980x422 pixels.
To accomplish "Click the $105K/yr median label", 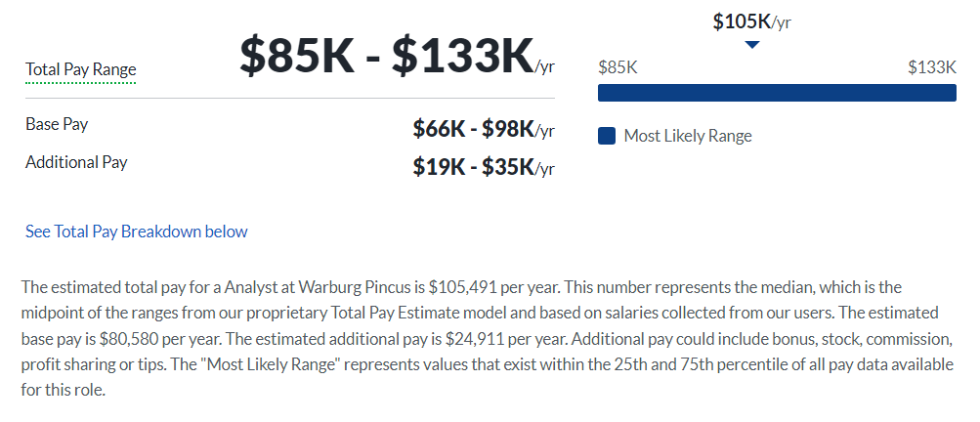I will click(x=752, y=21).
